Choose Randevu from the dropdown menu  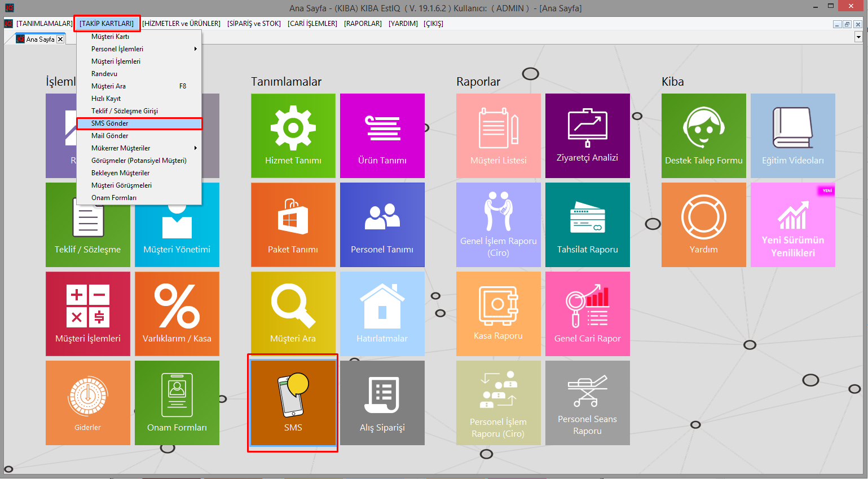point(104,74)
